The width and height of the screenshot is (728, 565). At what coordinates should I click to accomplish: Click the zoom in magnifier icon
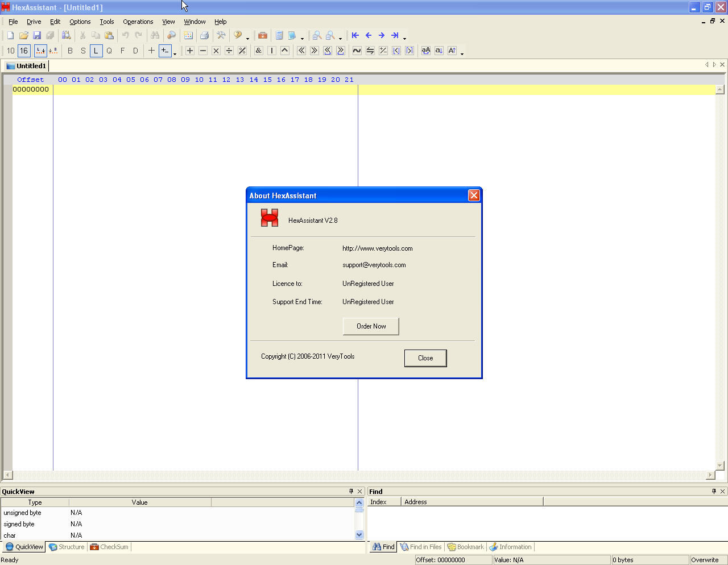[317, 35]
